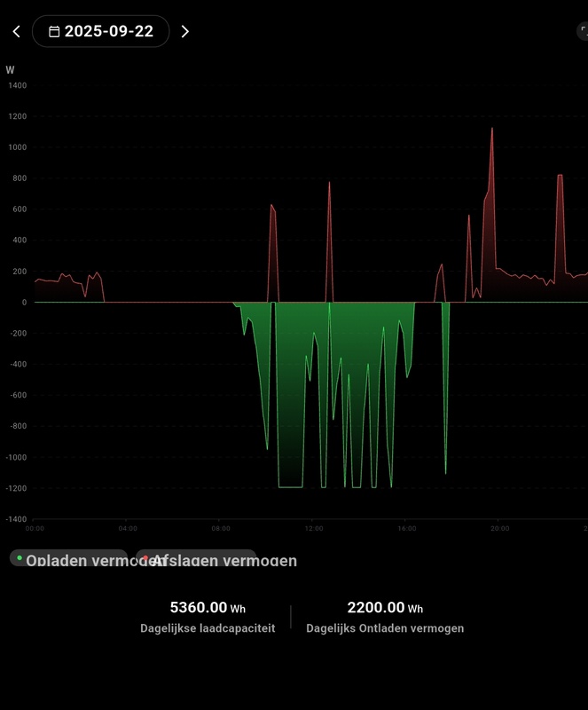This screenshot has height=710, width=588.
Task: Click the 08:00 label on time axis
Action: tap(221, 528)
